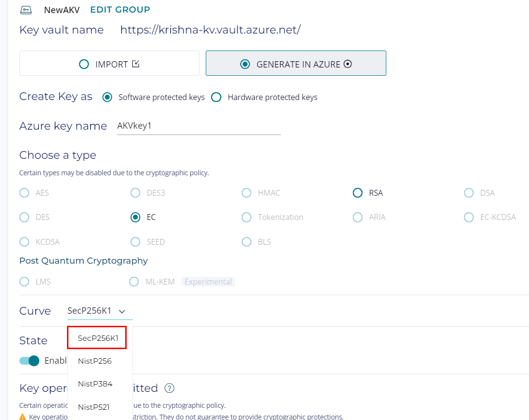Viewport: 529px width, 420px height.
Task: Choose the GENERATE IN AZURE button
Action: tap(296, 64)
